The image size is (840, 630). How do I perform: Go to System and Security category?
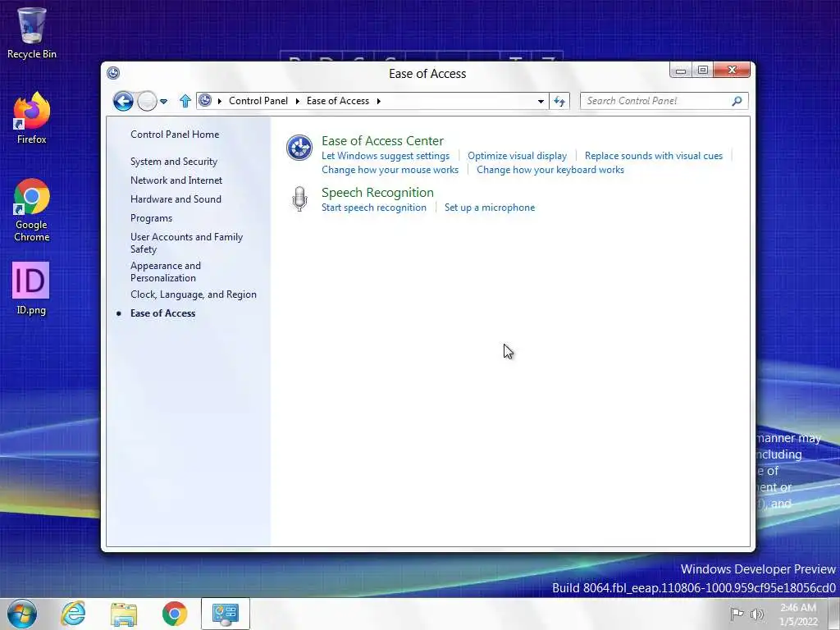[174, 162]
